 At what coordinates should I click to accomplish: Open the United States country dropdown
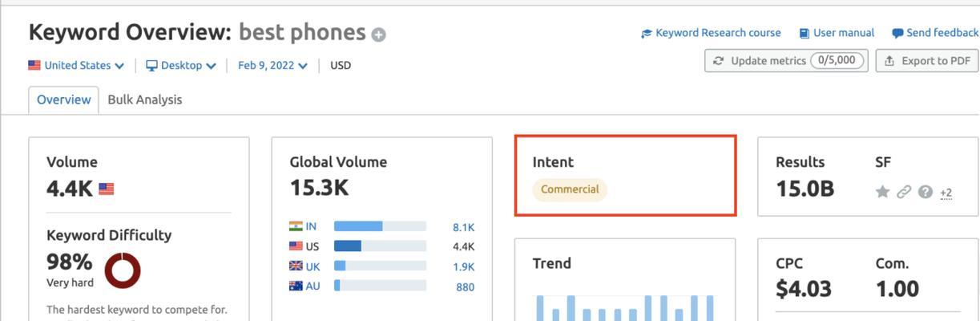click(76, 65)
